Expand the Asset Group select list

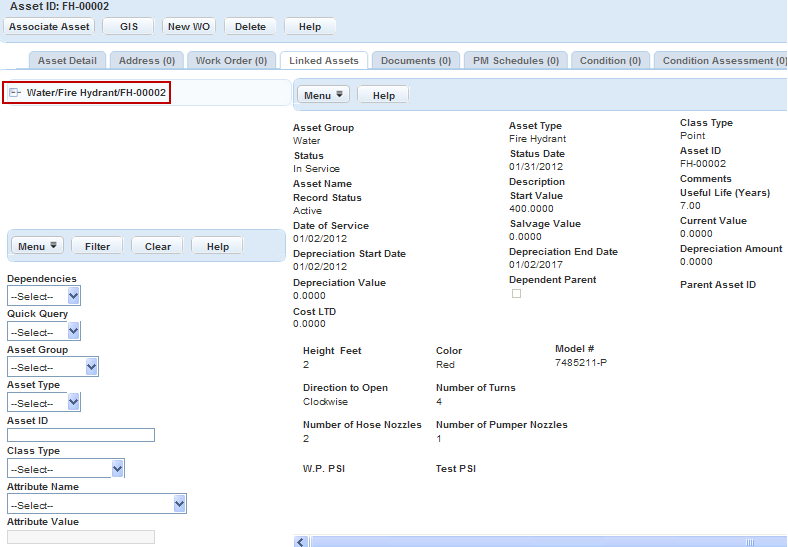pyautogui.click(x=53, y=367)
